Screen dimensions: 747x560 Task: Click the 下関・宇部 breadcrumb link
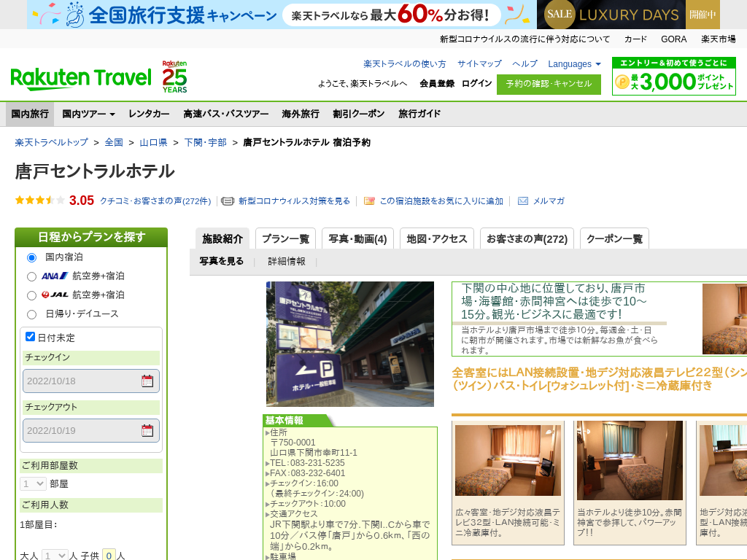coord(205,142)
